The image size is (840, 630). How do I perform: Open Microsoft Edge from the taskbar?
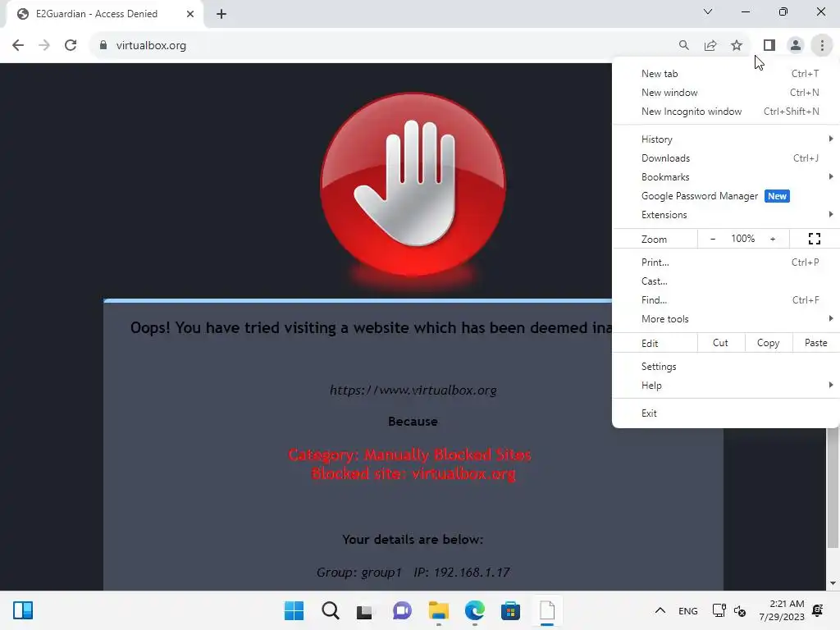click(x=475, y=610)
